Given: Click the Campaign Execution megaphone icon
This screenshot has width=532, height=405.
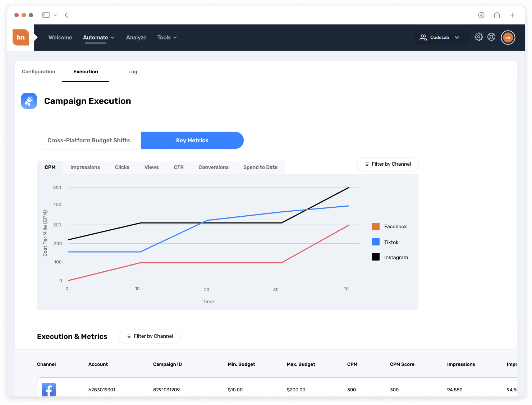Looking at the screenshot, I should 29,101.
